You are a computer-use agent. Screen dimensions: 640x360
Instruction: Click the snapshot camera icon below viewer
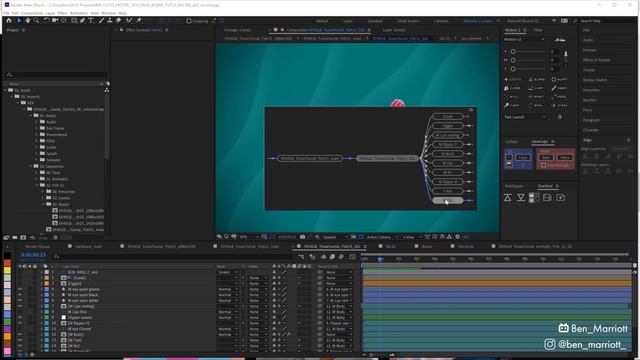302,237
